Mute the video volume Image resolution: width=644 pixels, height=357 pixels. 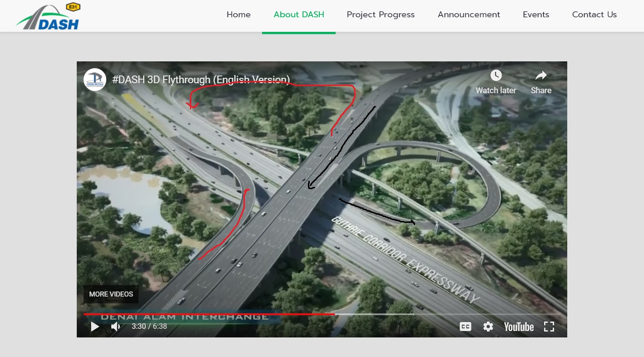(x=115, y=327)
